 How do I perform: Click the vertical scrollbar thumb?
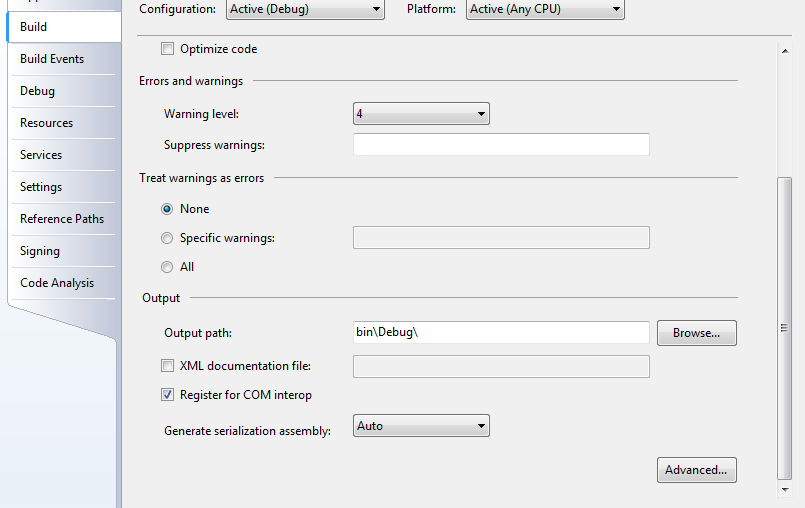pyautogui.click(x=784, y=328)
